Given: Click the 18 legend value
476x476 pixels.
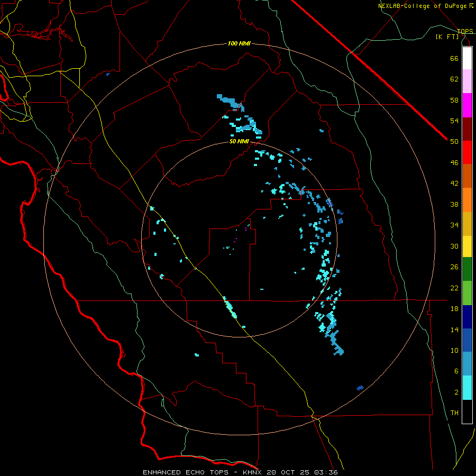Looking at the screenshot, I should 454,309.
